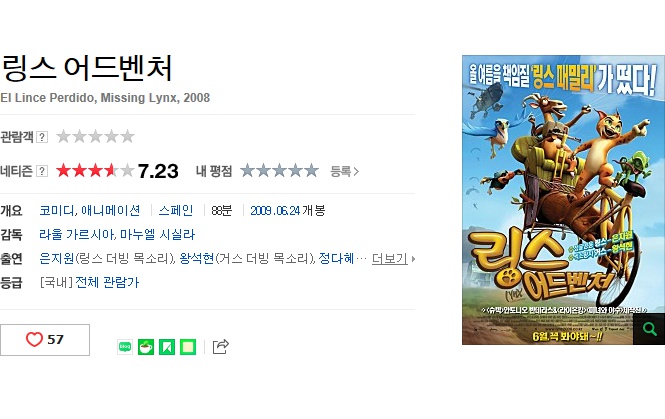Open director 라울 가르시아 link
The image size is (665, 419).
(77, 234)
